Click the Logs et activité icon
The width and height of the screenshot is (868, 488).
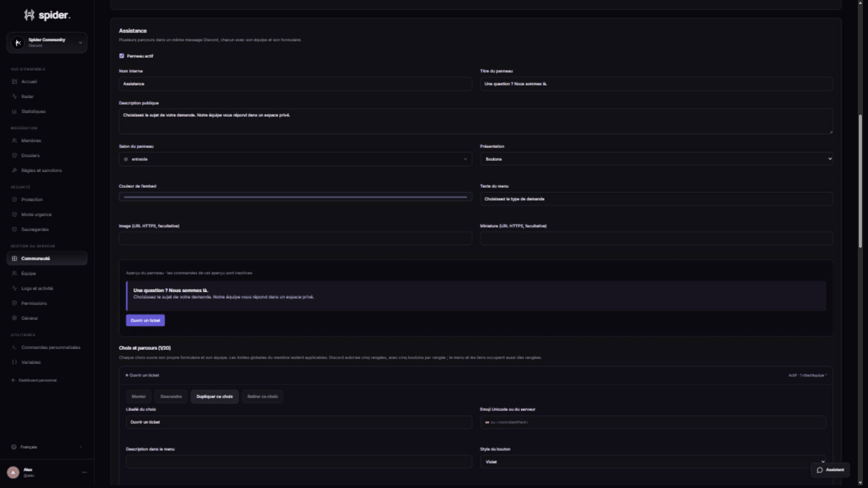[14, 288]
